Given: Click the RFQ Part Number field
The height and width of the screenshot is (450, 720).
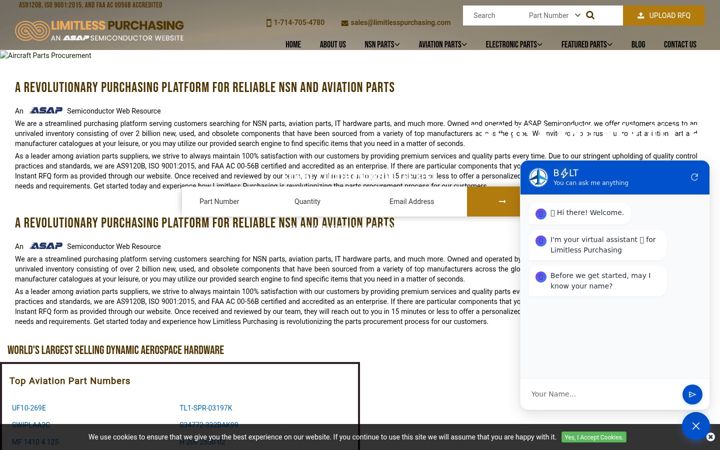Looking at the screenshot, I should pyautogui.click(x=230, y=201).
